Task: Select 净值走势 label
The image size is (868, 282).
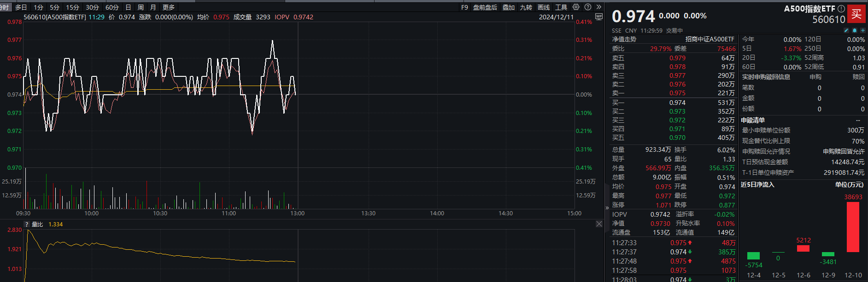Action: [x=624, y=39]
